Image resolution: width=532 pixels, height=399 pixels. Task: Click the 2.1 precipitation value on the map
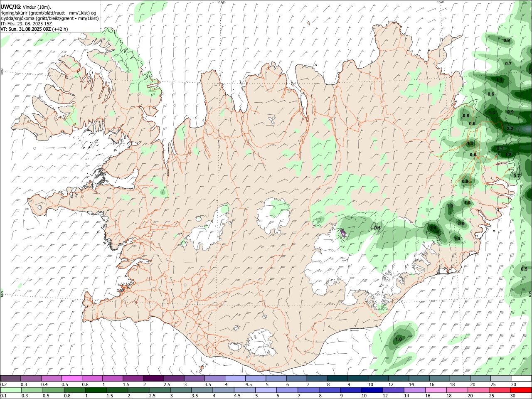(x=500, y=148)
